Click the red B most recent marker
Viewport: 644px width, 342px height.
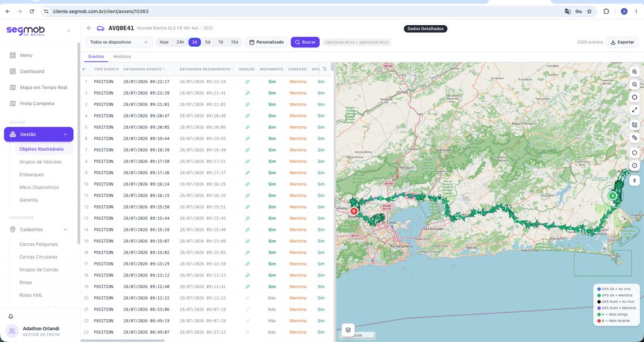point(353,211)
